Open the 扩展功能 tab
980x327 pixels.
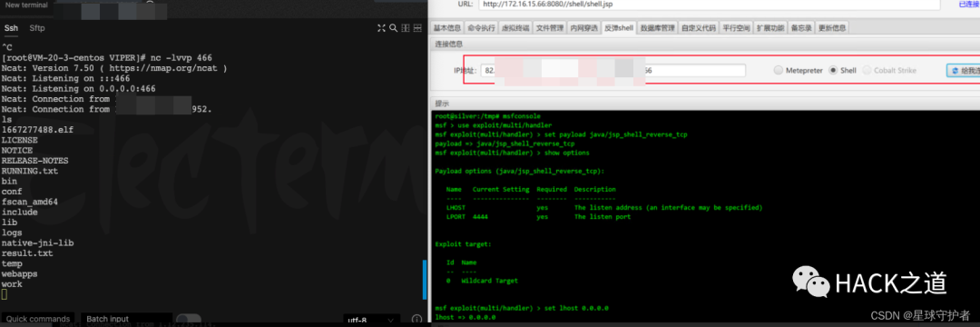click(x=770, y=27)
